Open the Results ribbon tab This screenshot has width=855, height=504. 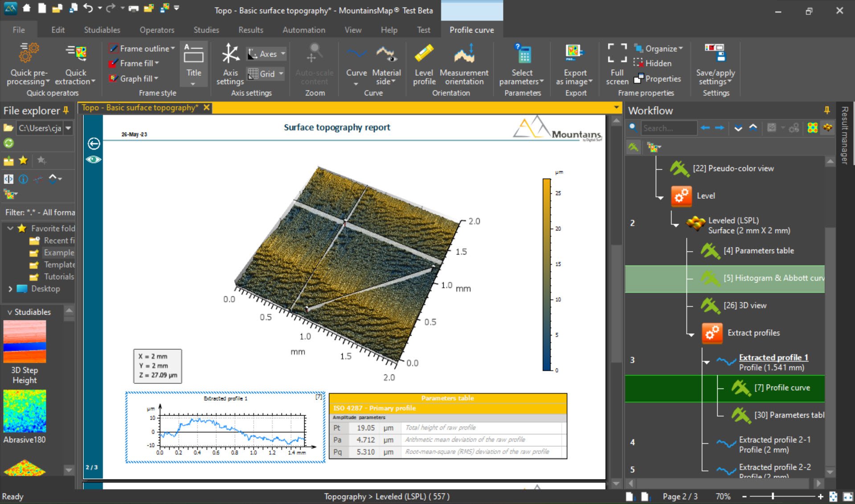(x=251, y=30)
